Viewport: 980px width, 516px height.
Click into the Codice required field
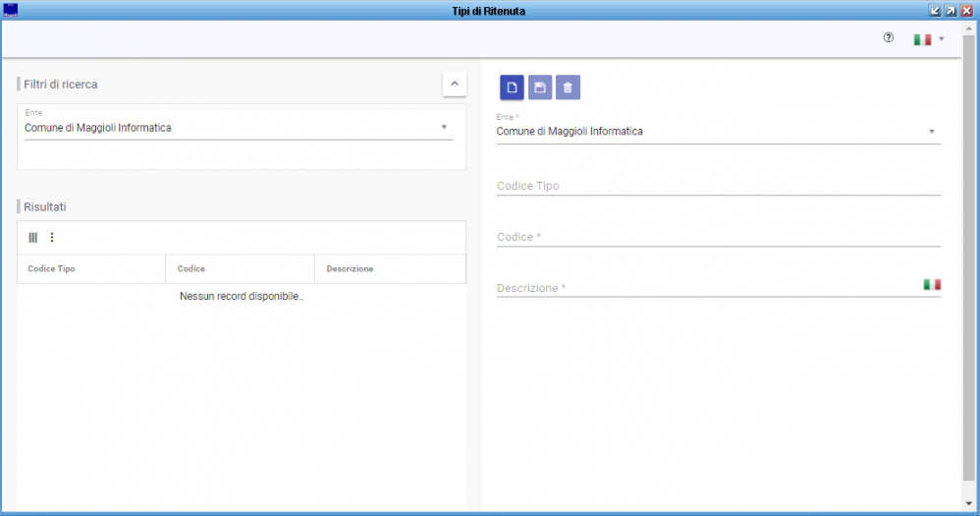pos(718,237)
